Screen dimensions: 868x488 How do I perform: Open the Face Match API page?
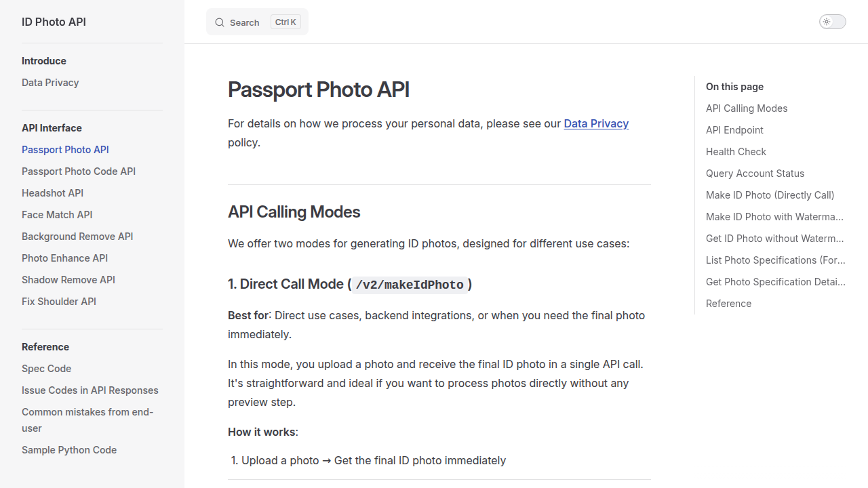57,215
